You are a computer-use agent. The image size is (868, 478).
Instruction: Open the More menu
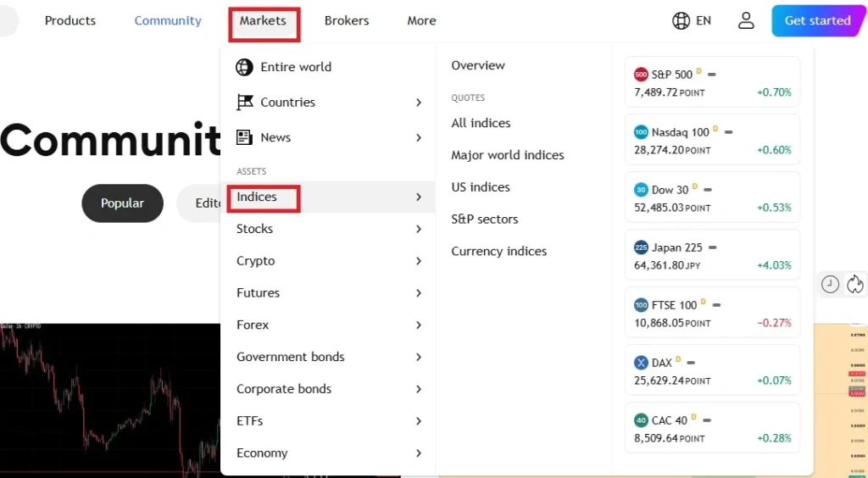pyautogui.click(x=422, y=20)
